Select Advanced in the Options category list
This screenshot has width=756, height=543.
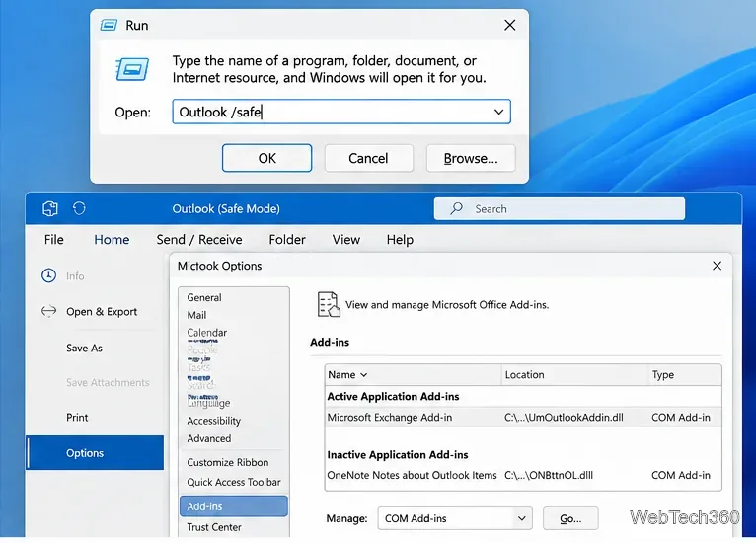coord(209,438)
